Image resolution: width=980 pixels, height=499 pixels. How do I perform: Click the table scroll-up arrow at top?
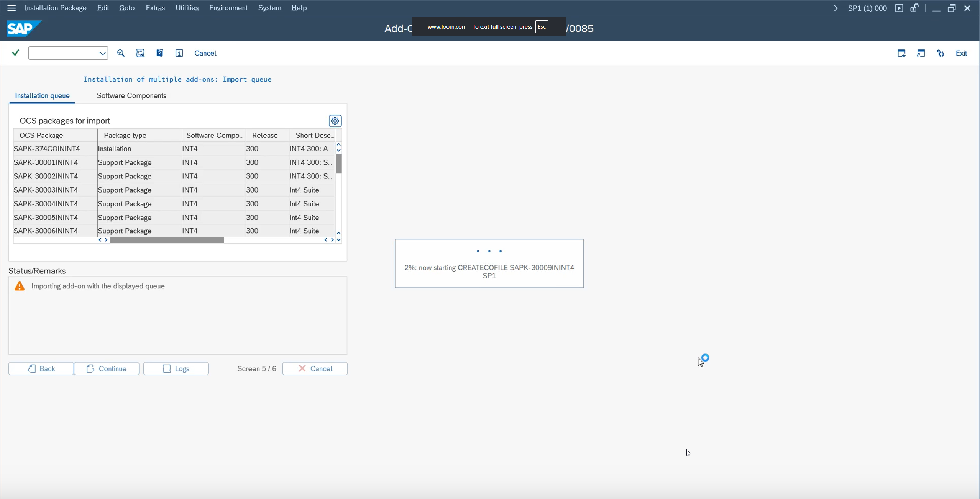[x=339, y=144]
